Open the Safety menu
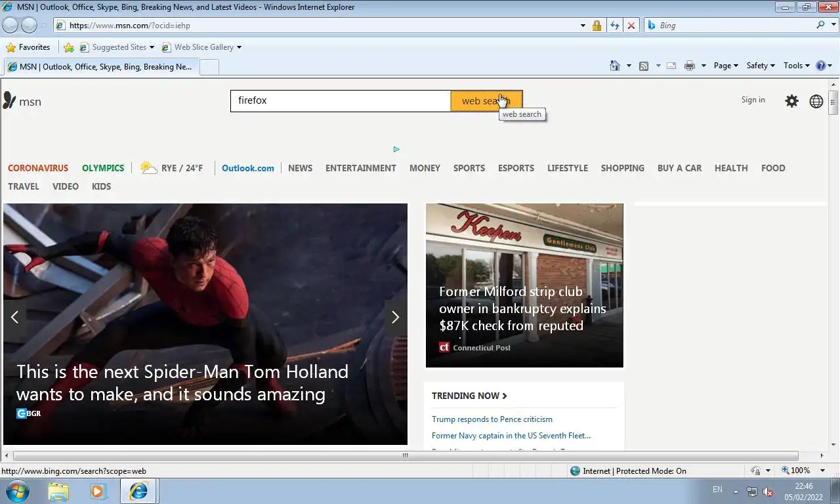Screen dimensions: 840x504 (761, 66)
